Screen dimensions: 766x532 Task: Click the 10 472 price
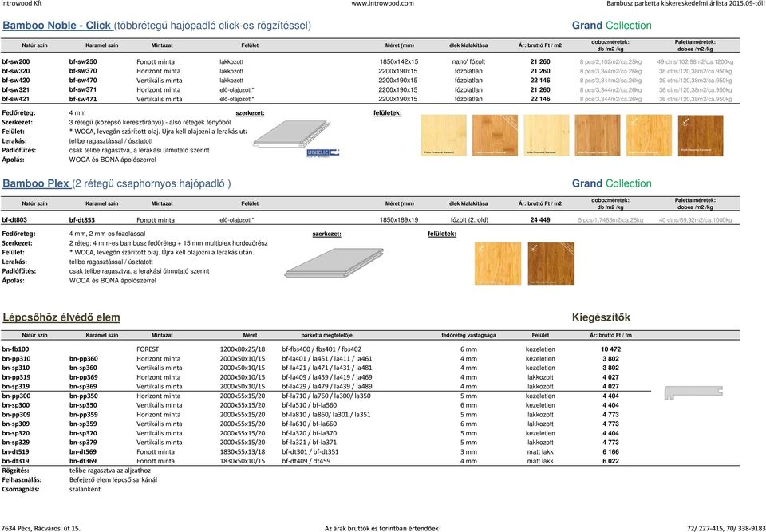pyautogui.click(x=610, y=349)
